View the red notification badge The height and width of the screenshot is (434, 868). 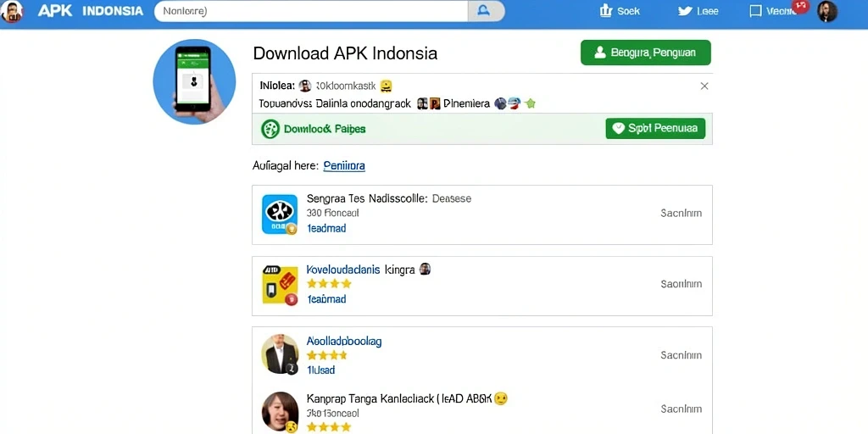800,7
